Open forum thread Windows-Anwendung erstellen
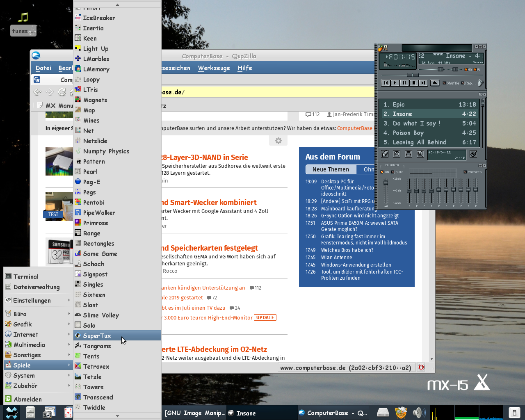This screenshot has height=420, width=525. point(356,265)
